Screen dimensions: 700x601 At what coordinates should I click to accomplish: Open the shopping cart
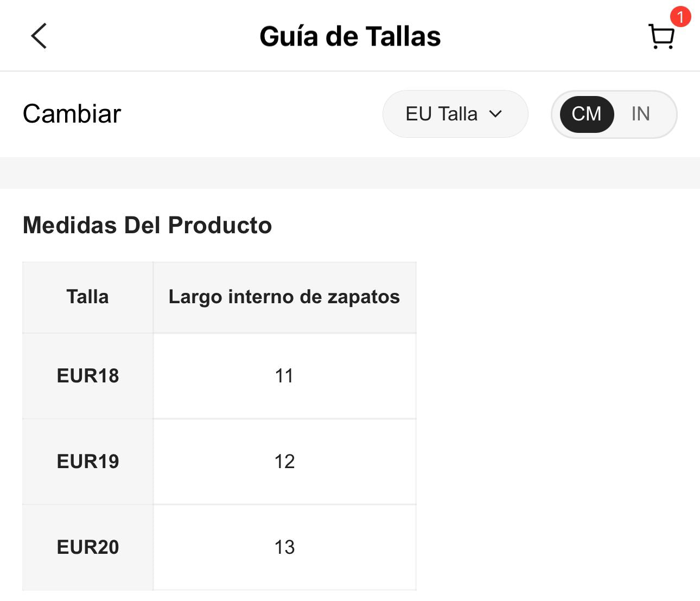click(x=661, y=37)
